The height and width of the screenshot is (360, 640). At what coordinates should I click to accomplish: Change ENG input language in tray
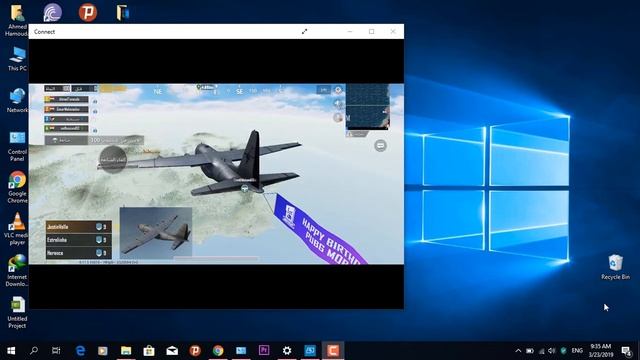[577, 351]
